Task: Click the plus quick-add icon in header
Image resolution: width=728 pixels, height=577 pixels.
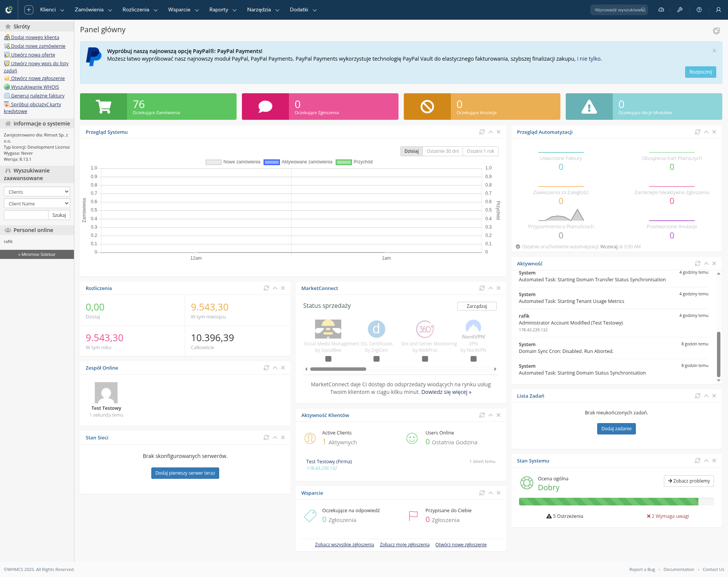Action: coord(29,10)
